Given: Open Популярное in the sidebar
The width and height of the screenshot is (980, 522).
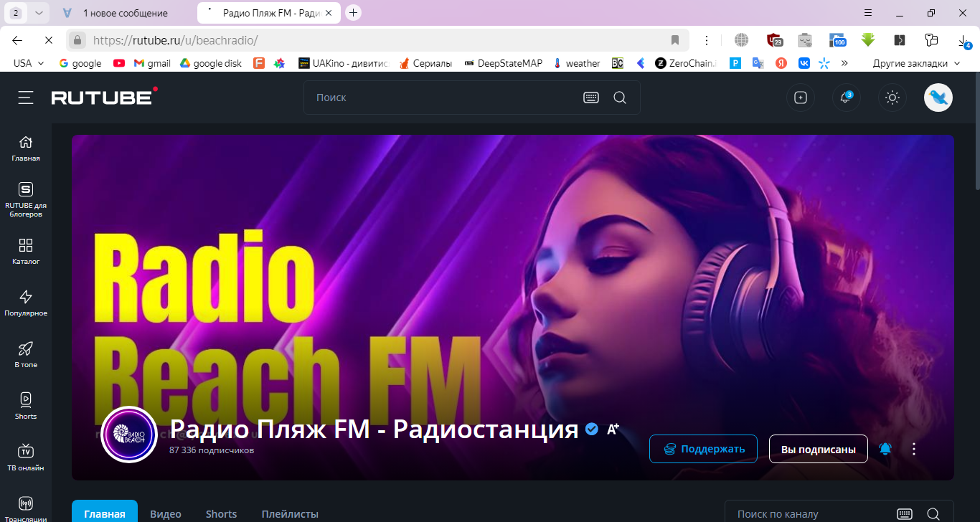Looking at the screenshot, I should coord(26,303).
